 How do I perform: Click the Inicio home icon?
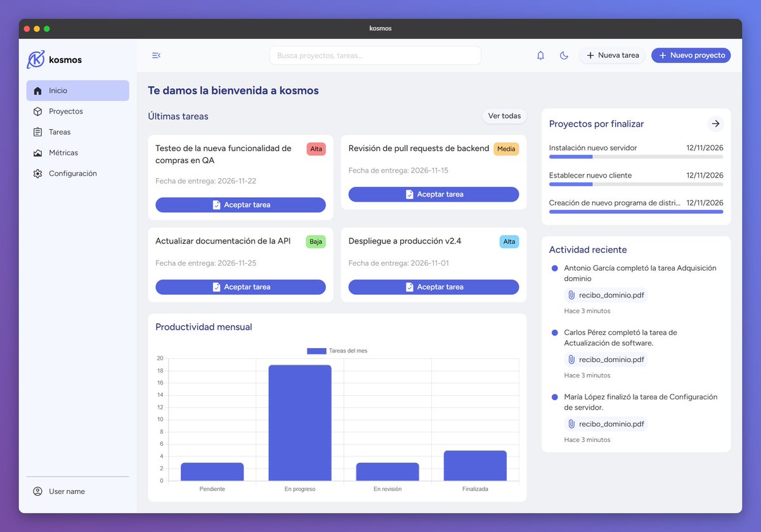click(37, 91)
